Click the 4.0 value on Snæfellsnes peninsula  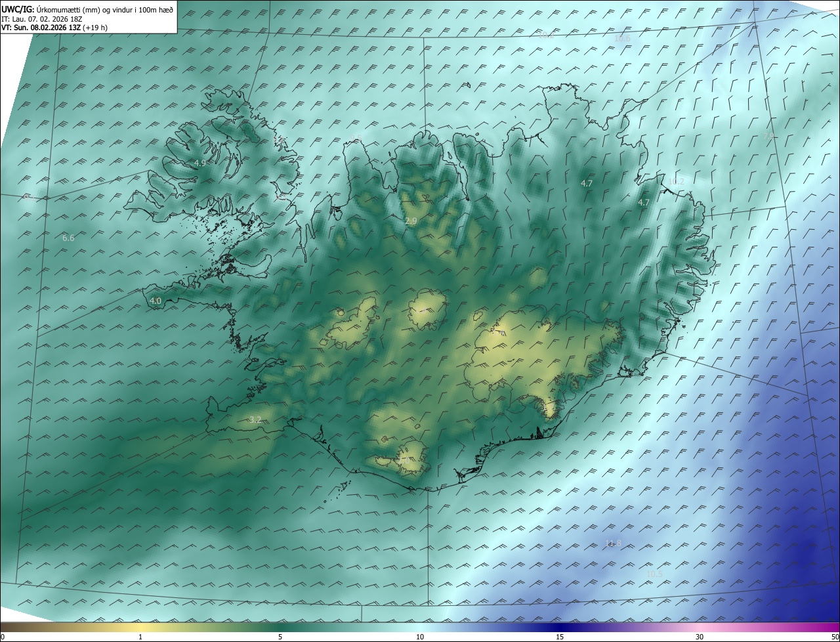coord(156,301)
